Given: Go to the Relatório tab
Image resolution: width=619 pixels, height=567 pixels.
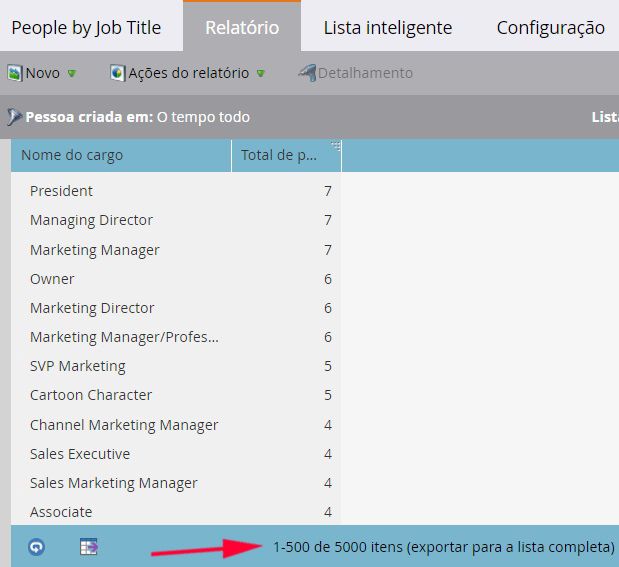Looking at the screenshot, I should [x=241, y=27].
